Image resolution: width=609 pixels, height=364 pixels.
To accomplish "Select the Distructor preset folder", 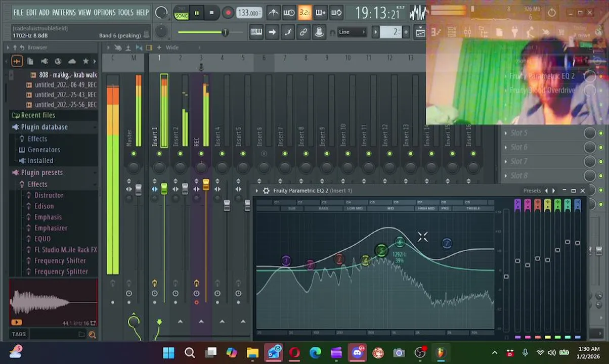I will (49, 195).
